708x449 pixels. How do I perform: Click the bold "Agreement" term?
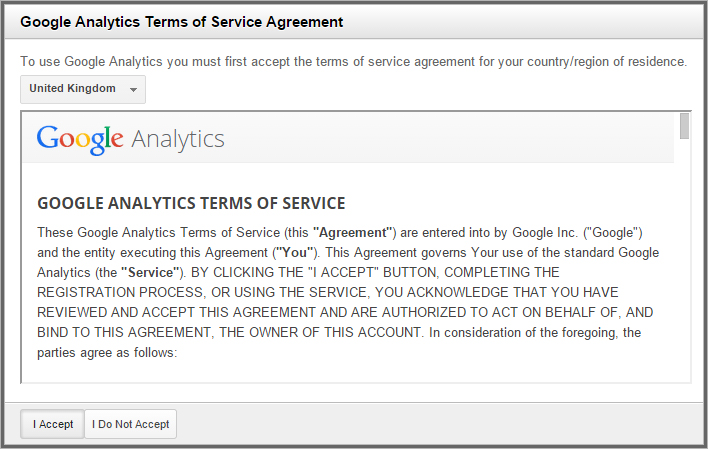(354, 232)
